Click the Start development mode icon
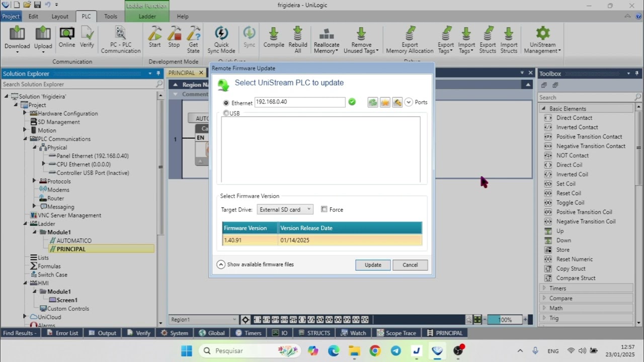644x362 pixels. [155, 37]
